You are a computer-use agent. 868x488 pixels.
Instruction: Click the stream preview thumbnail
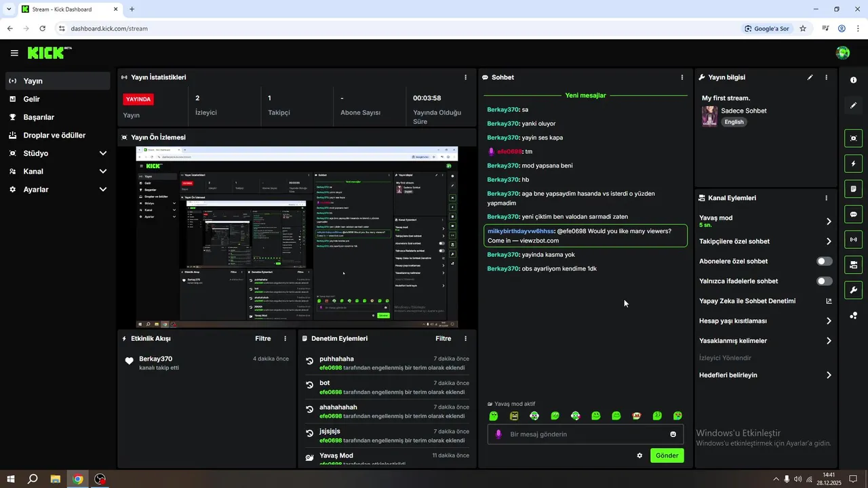[297, 237]
